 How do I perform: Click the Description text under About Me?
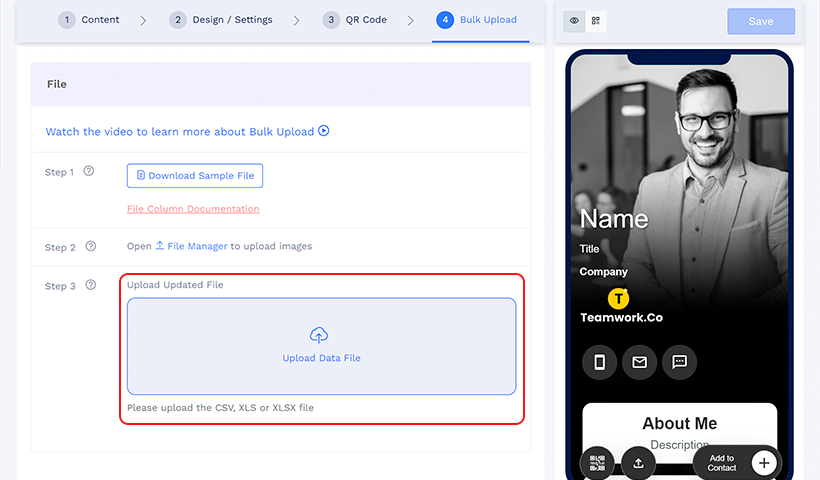pos(679,444)
